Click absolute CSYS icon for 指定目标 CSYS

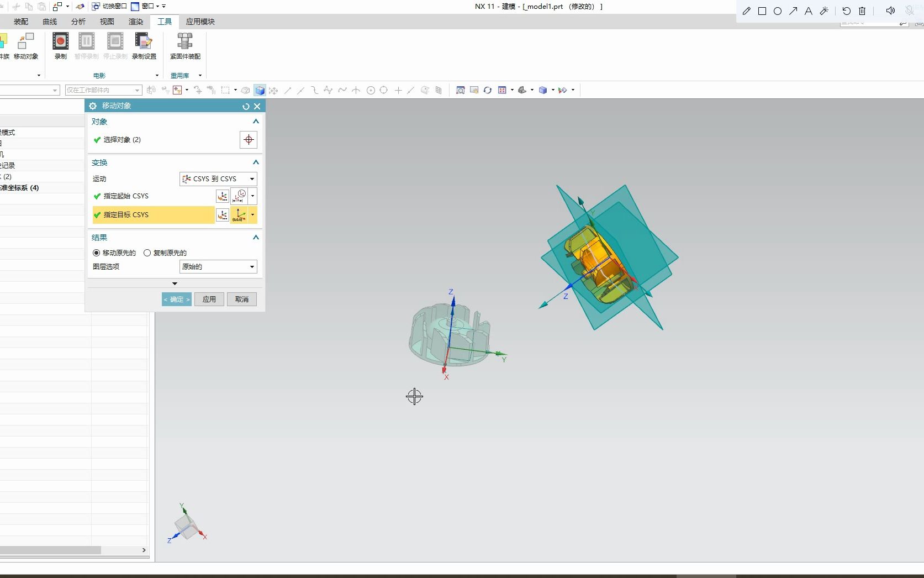click(x=239, y=215)
